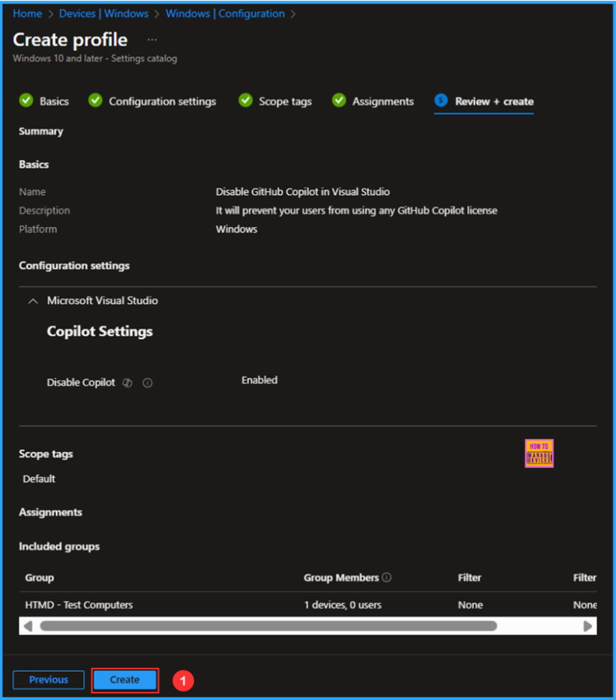The height and width of the screenshot is (700, 616).
Task: Click the '1 devices, 0 users' cell
Action: tap(343, 605)
